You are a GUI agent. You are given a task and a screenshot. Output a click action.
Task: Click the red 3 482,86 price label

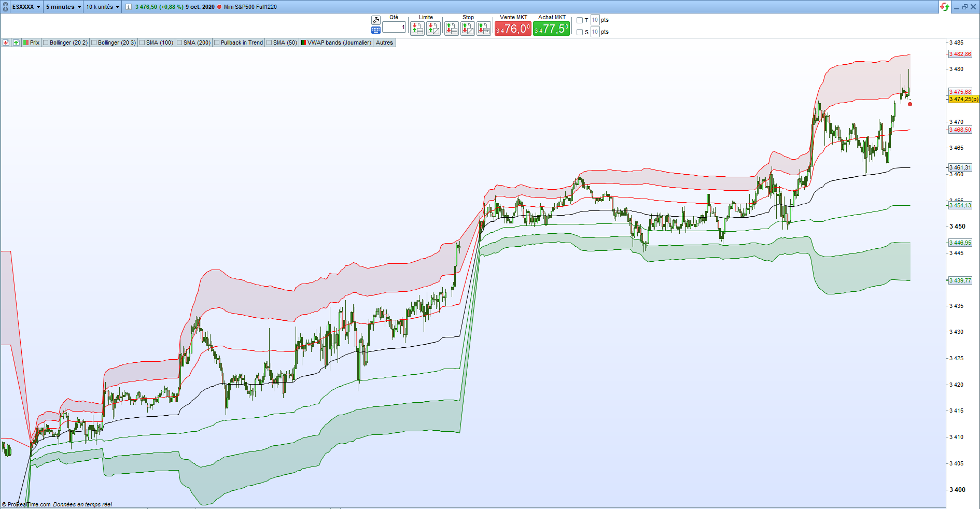(960, 54)
